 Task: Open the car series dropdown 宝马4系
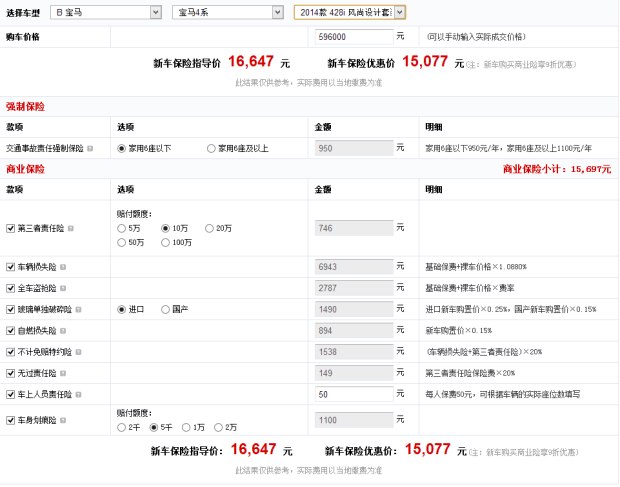pos(228,12)
